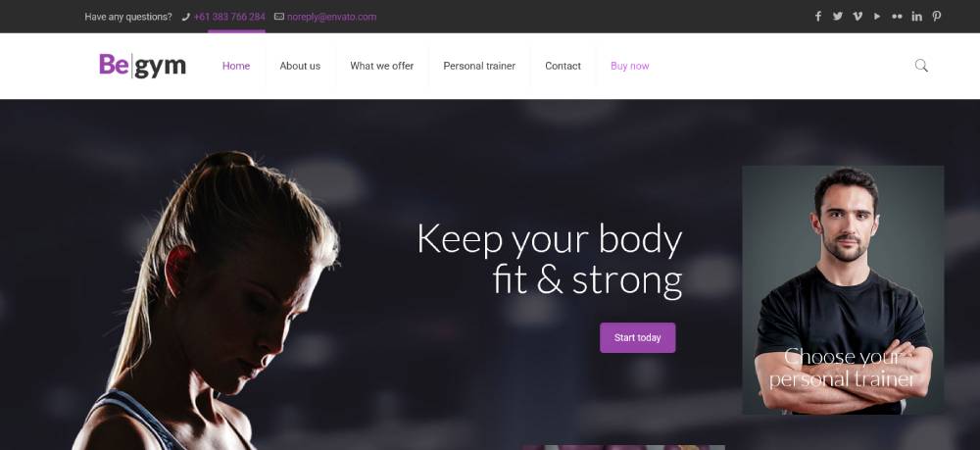
Task: Open the LinkedIn social icon
Action: click(917, 17)
